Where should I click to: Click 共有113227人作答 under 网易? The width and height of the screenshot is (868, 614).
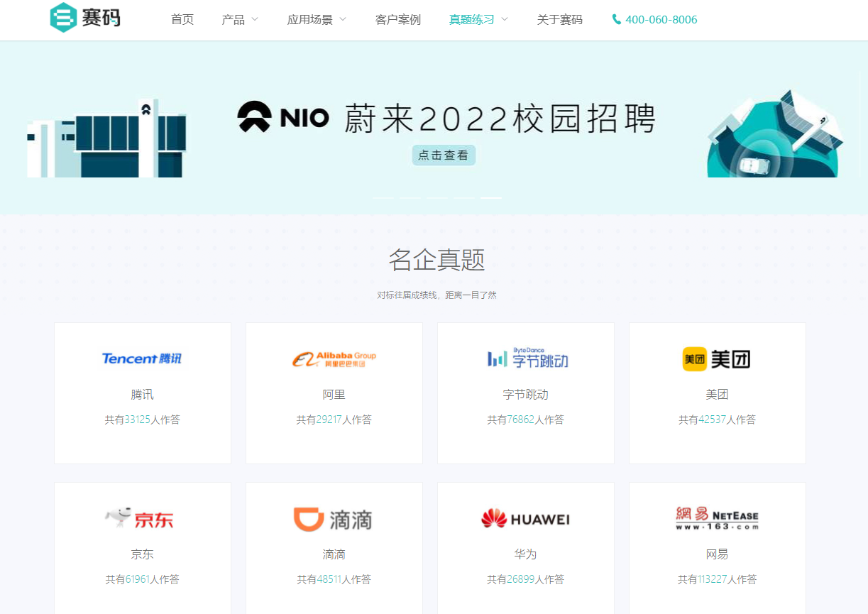pos(718,579)
